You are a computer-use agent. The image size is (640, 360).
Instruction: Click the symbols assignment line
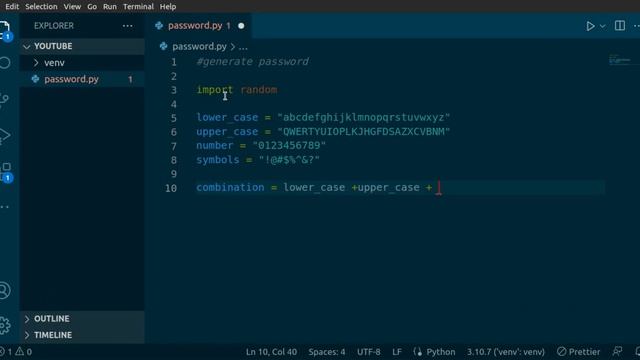tap(258, 160)
